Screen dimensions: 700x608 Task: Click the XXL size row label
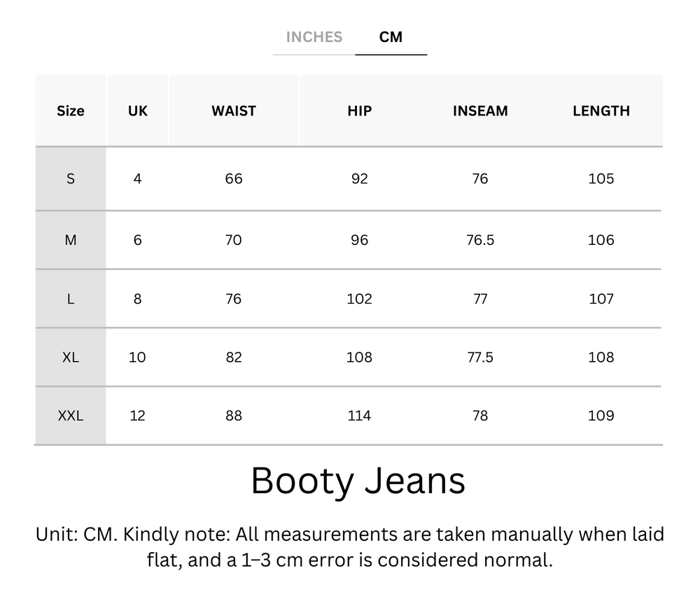[x=70, y=415]
